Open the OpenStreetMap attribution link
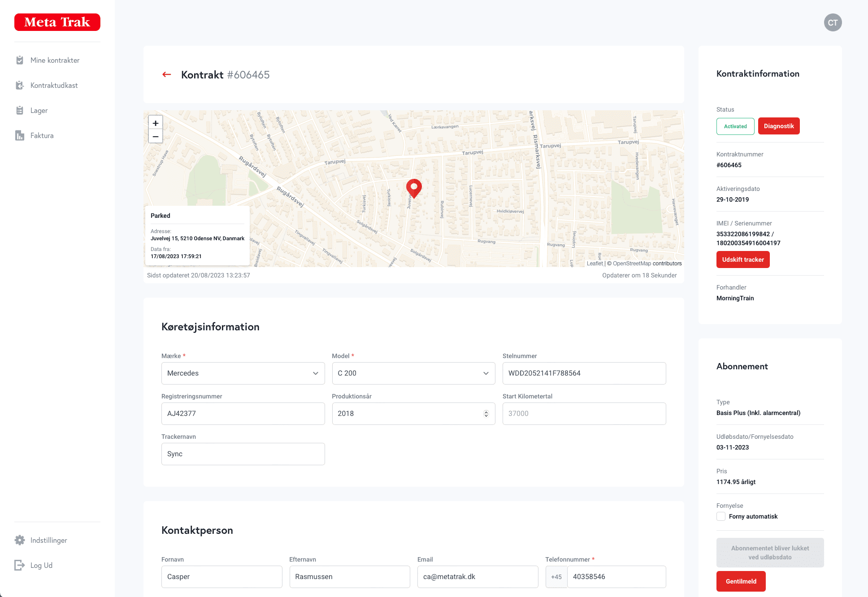868x597 pixels. click(632, 264)
